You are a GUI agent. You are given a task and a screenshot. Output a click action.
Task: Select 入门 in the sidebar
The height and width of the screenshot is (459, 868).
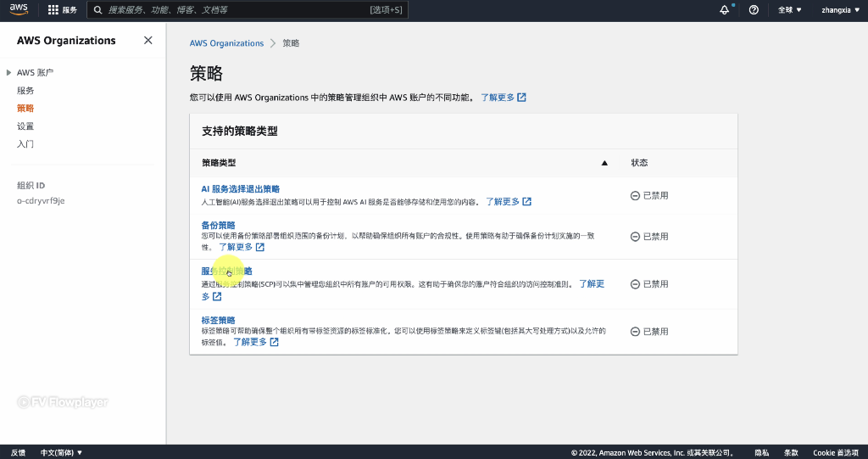(x=25, y=143)
